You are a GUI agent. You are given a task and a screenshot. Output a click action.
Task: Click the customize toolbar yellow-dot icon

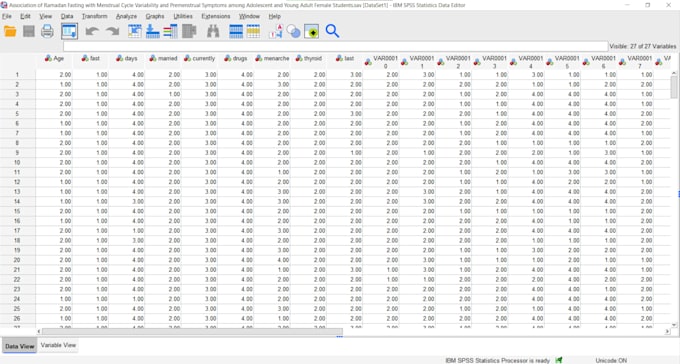311,31
